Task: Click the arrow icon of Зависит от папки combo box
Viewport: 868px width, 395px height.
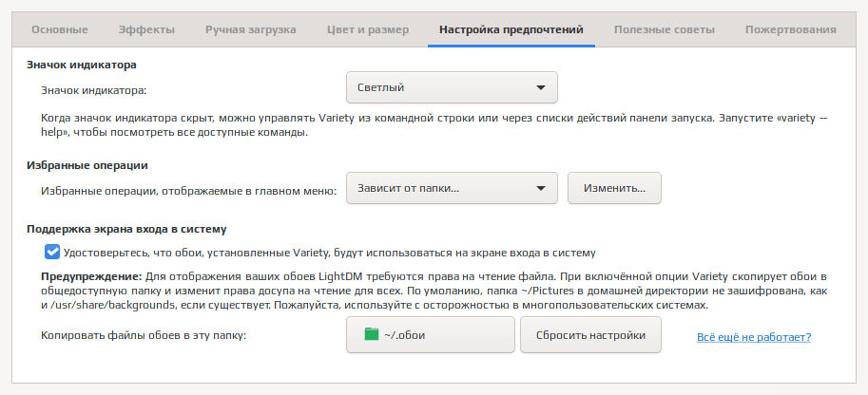Action: (541, 188)
